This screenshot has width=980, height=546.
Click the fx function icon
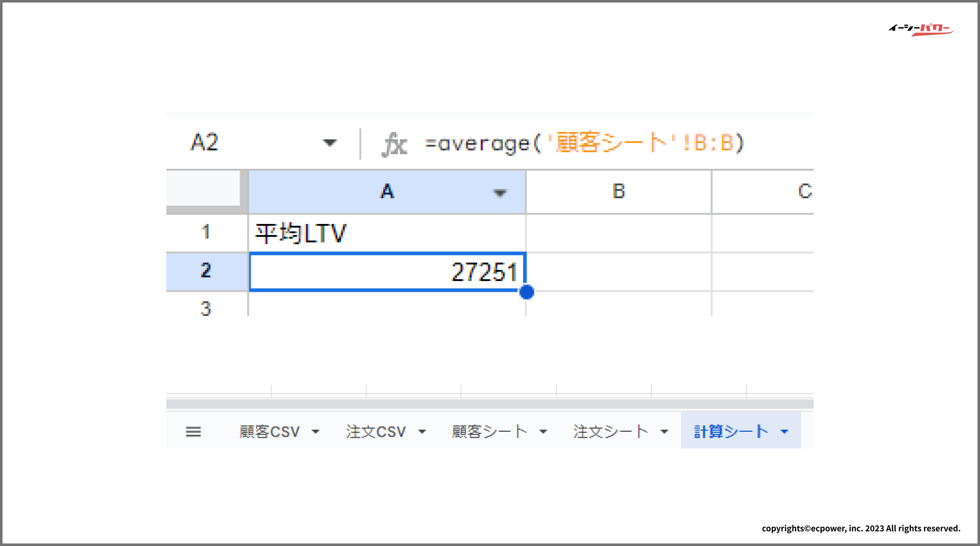[394, 145]
